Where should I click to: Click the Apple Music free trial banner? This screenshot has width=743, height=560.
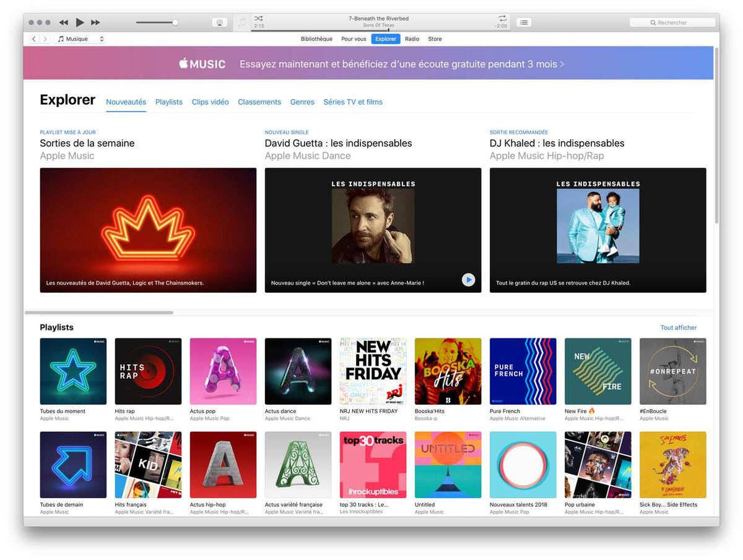point(368,63)
